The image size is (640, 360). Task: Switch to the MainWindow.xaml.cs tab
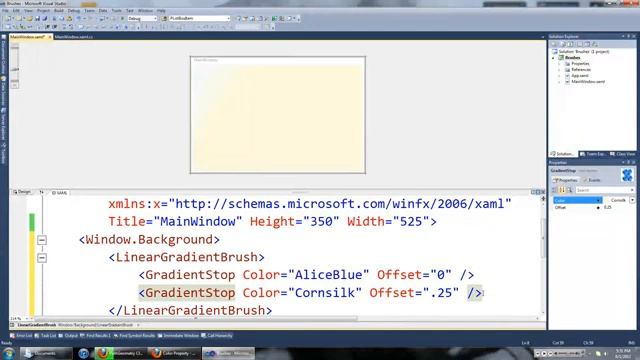[x=73, y=37]
